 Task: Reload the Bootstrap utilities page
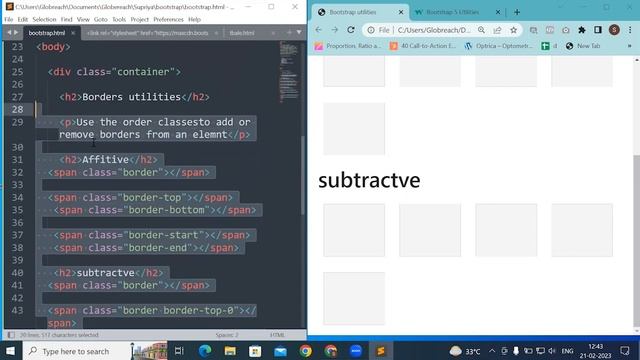pyautogui.click(x=351, y=30)
